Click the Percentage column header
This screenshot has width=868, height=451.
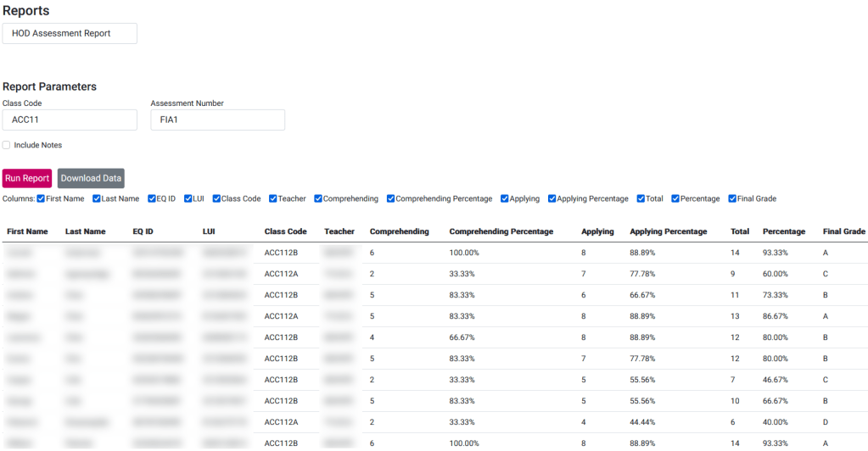(784, 231)
